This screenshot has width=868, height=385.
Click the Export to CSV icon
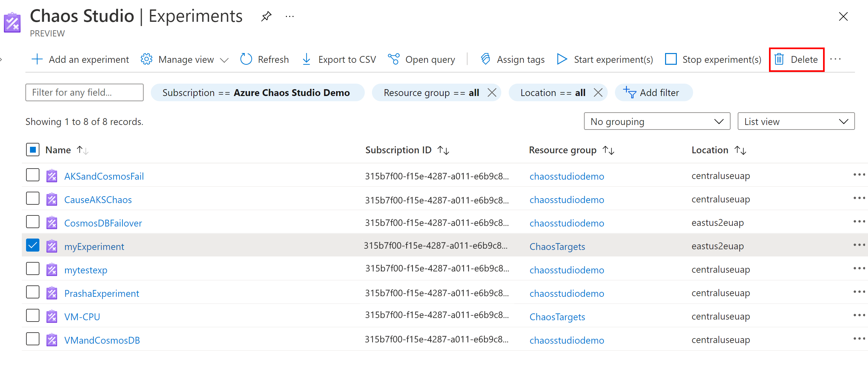tap(307, 59)
